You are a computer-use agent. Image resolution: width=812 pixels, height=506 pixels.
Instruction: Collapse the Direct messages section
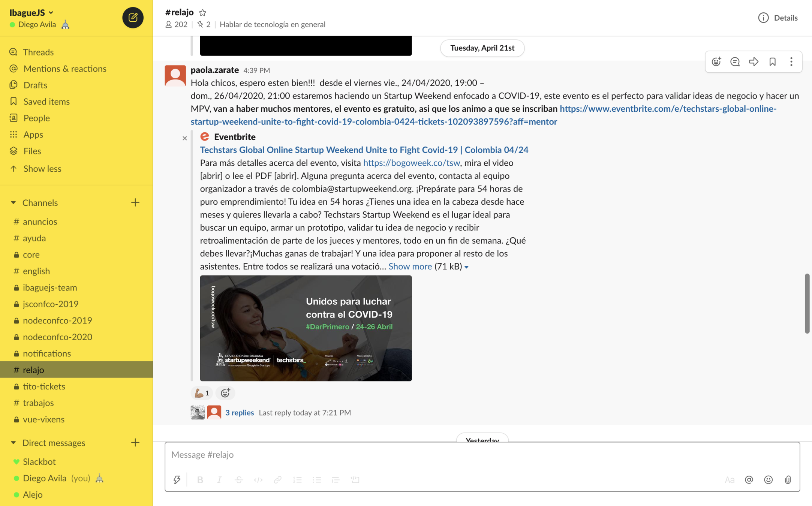pos(13,443)
